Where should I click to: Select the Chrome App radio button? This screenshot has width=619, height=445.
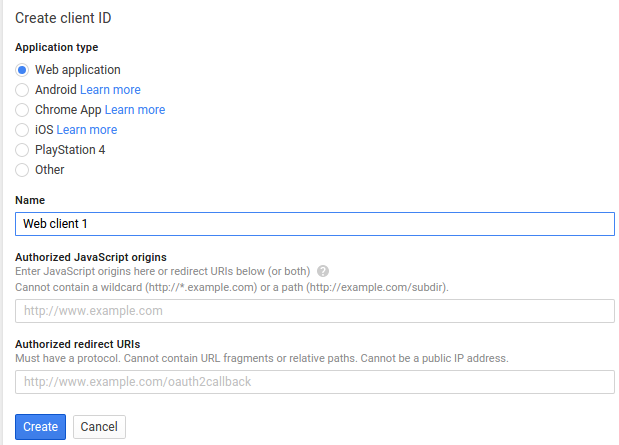pos(22,110)
